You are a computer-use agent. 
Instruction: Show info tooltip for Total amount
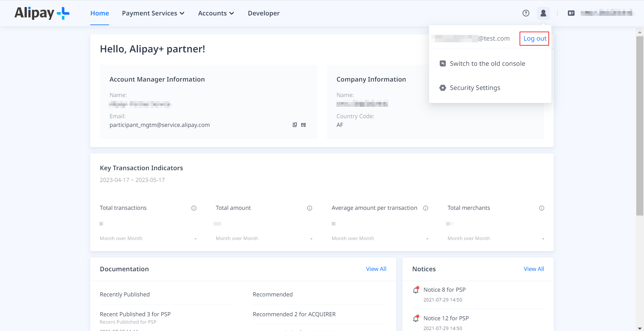(309, 208)
